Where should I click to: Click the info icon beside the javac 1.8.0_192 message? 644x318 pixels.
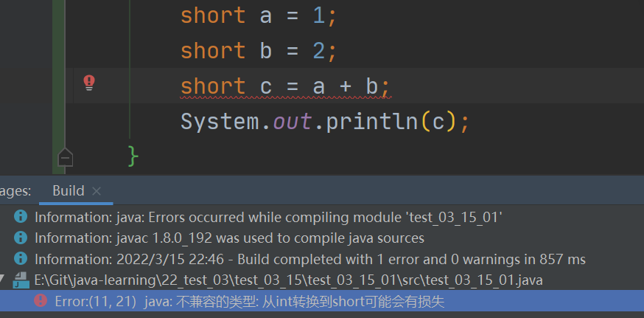pyautogui.click(x=21, y=238)
